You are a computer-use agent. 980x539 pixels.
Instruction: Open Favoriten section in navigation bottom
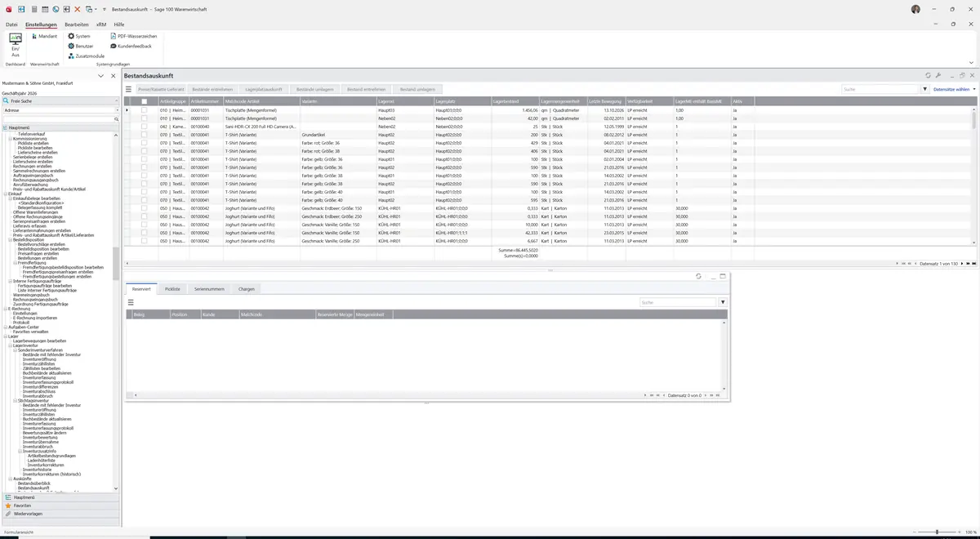(60, 506)
